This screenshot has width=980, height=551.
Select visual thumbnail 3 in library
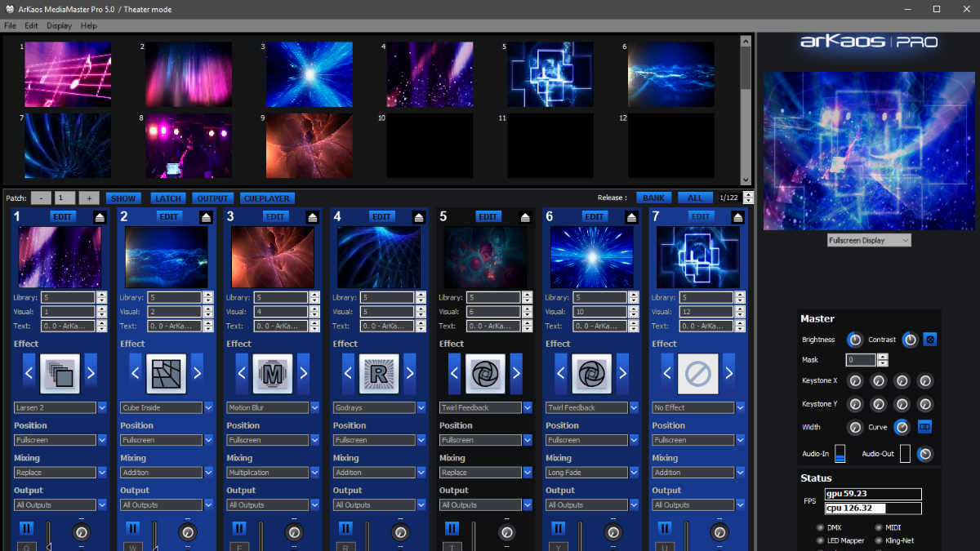point(309,74)
